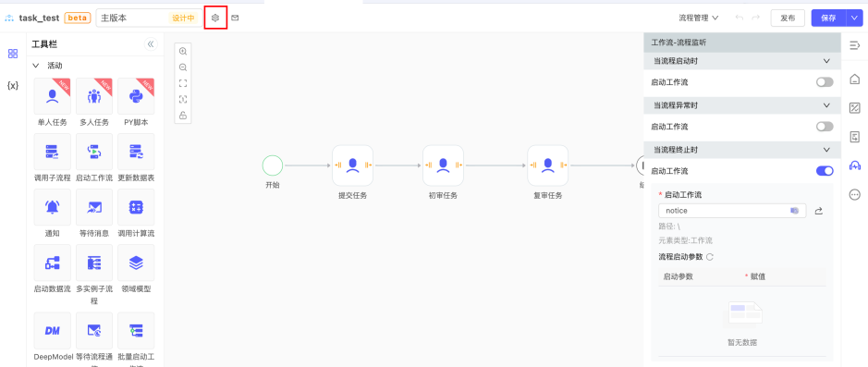Enable 启动工作流 toggle under 当流程异常时
The image size is (868, 367).
tap(825, 127)
